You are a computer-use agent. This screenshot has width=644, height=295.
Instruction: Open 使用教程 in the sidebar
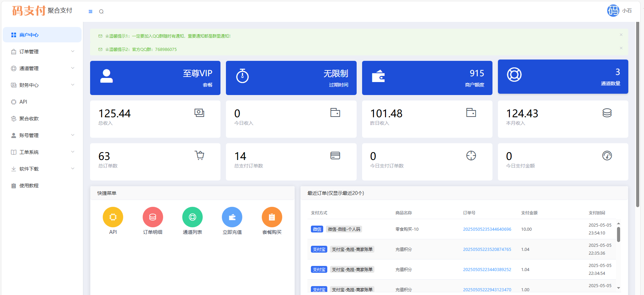pyautogui.click(x=29, y=186)
